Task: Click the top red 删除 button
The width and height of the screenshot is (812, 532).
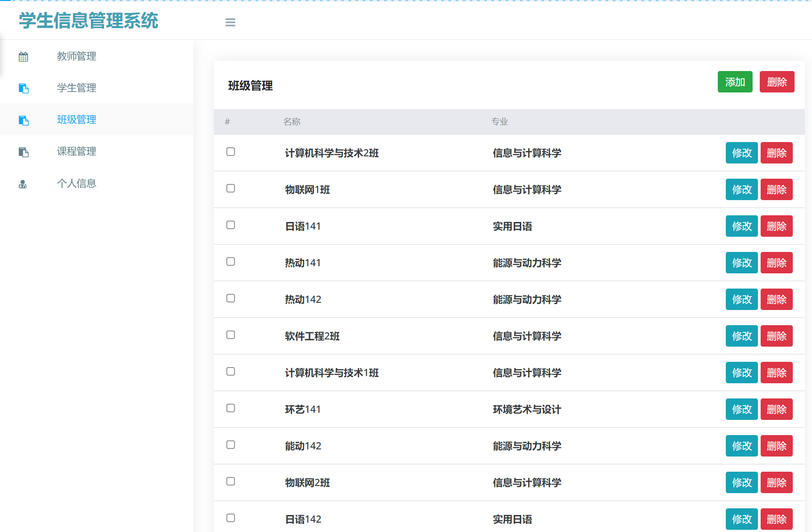Action: 777,82
